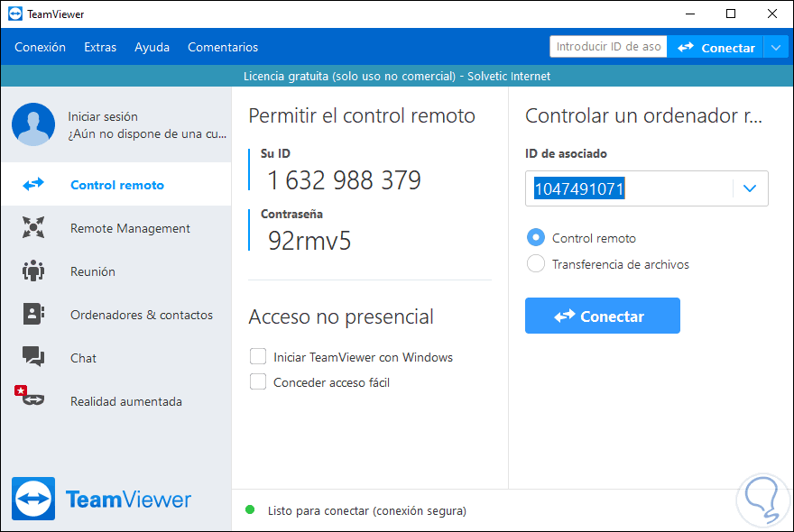This screenshot has height=532, width=794.
Task: Click the large blue Conectar button
Action: point(603,316)
